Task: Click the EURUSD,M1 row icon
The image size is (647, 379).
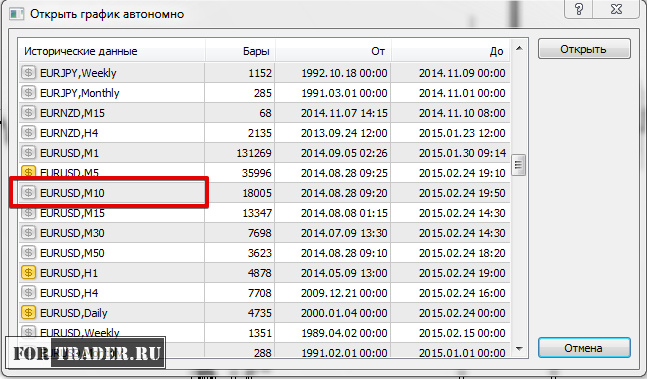Action: click(28, 153)
